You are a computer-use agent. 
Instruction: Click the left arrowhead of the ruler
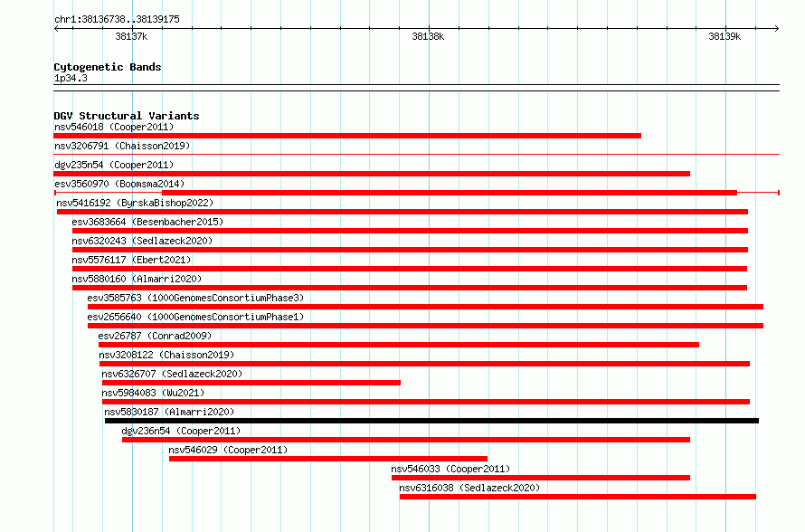[x=56, y=28]
